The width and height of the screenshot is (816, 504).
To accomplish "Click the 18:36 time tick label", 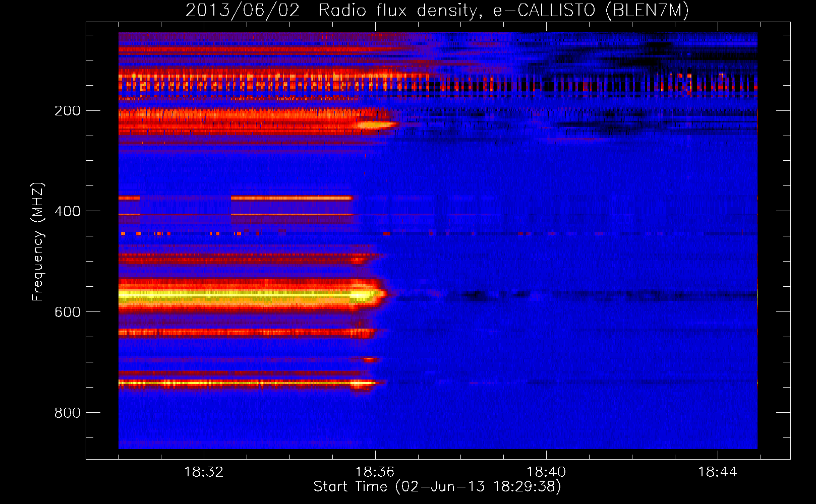I will (375, 472).
